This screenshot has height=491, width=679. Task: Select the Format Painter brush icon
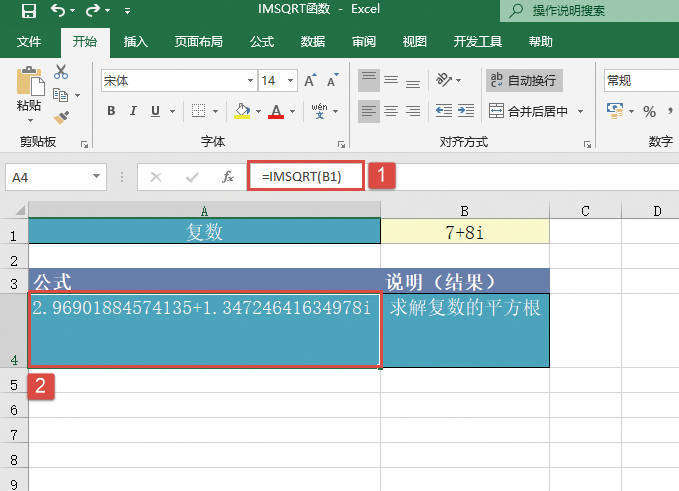(x=61, y=118)
